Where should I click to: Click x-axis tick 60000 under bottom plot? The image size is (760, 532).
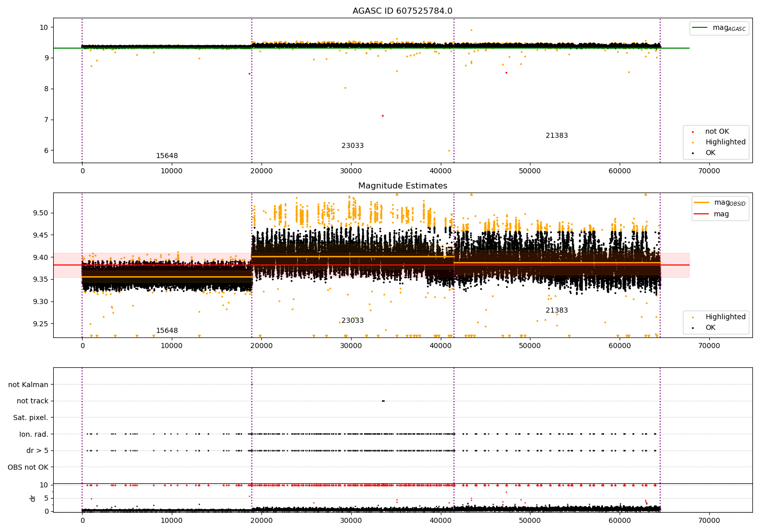[620, 521]
